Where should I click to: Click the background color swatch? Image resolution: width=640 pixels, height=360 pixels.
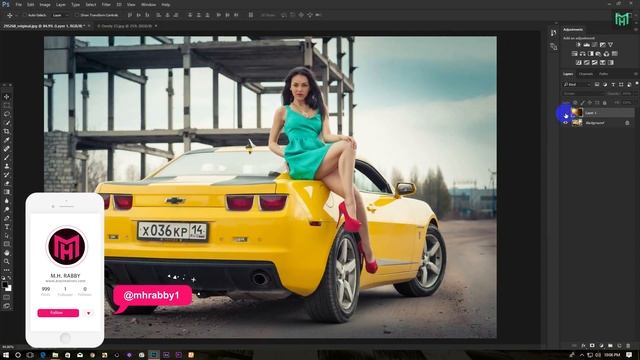(9, 288)
